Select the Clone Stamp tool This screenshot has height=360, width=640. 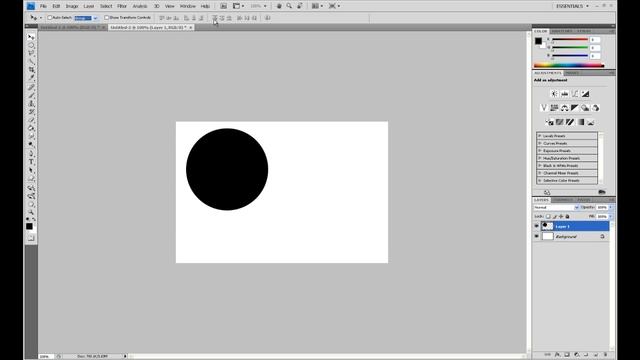coord(31,104)
